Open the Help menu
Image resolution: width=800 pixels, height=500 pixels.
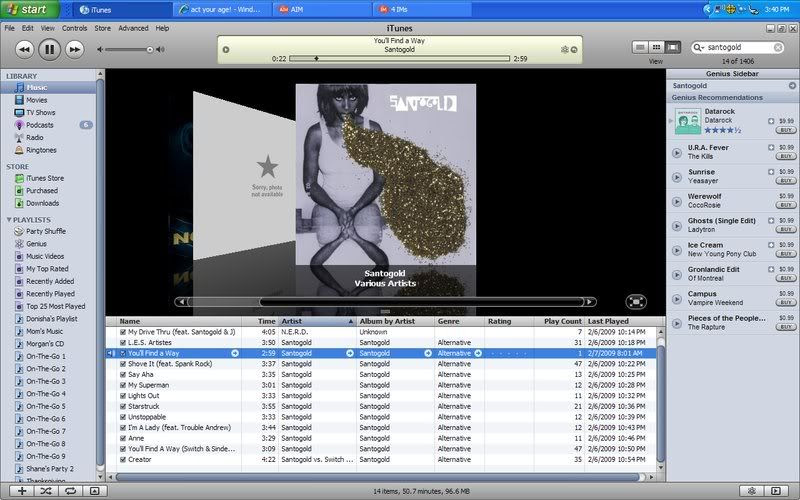click(x=162, y=28)
